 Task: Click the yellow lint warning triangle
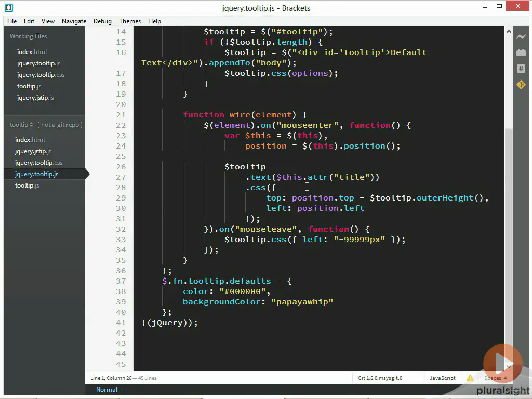[470, 378]
